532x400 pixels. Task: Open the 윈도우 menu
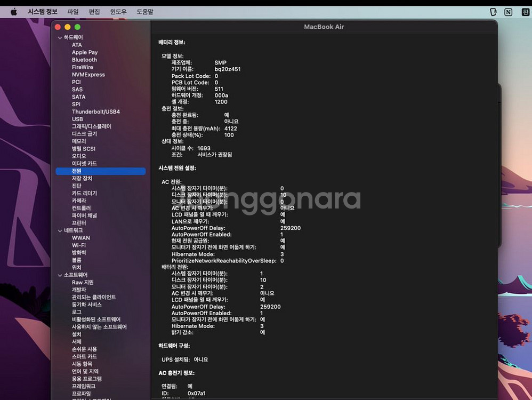[x=118, y=12]
